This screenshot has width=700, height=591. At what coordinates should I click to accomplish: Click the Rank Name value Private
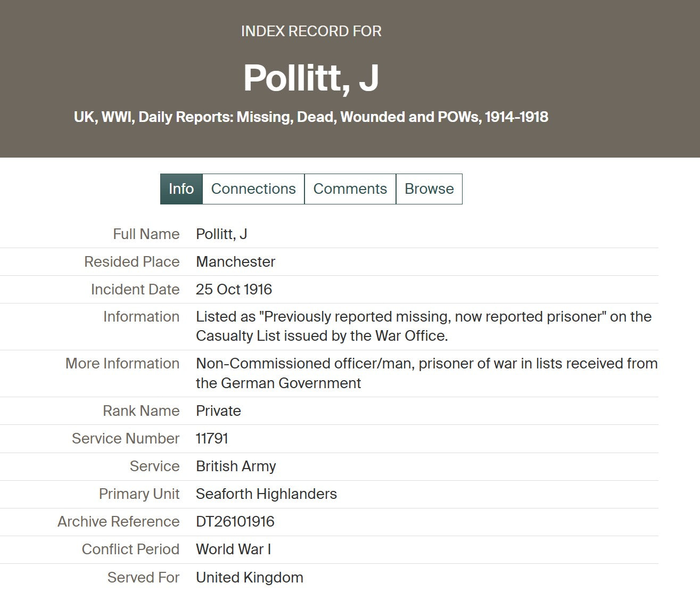coord(218,411)
